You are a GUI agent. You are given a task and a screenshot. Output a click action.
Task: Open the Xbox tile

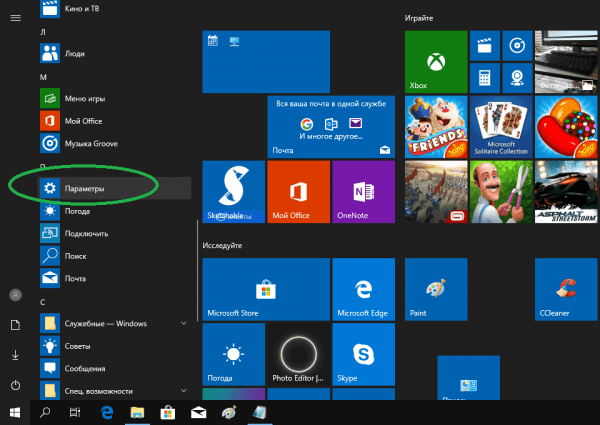pos(436,62)
